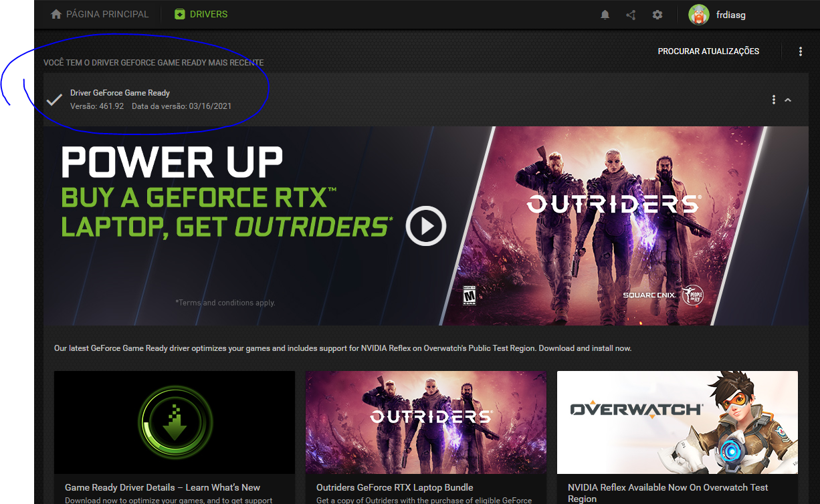Screen dimensions: 820x504
Task: Collapse the driver details chevron
Action: tap(788, 100)
